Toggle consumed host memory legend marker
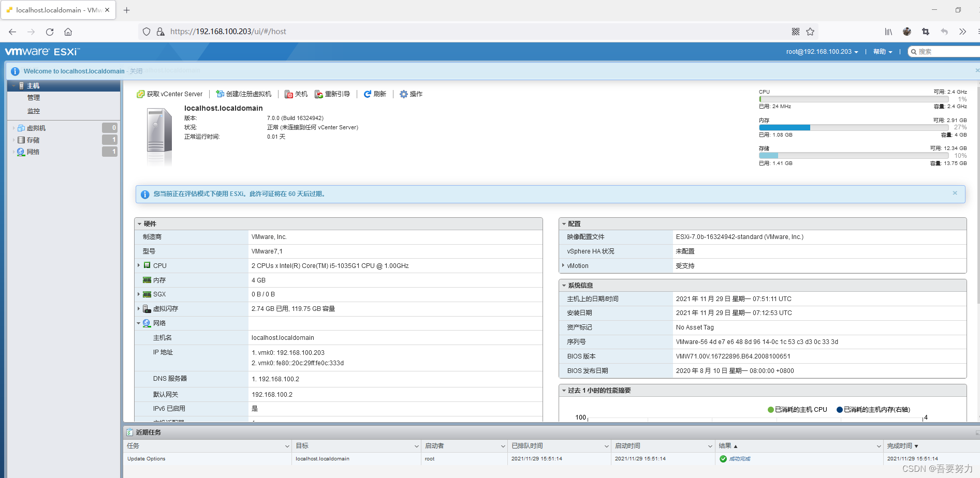 point(840,410)
